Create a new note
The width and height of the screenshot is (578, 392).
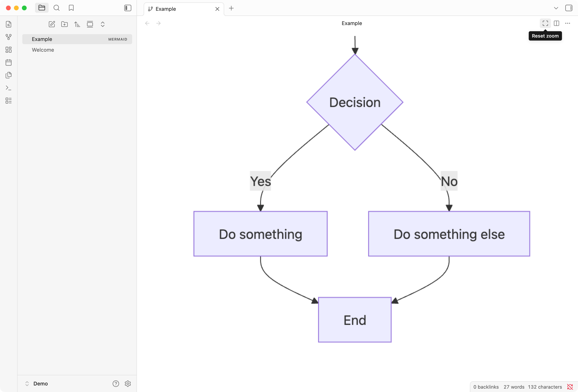point(52,24)
